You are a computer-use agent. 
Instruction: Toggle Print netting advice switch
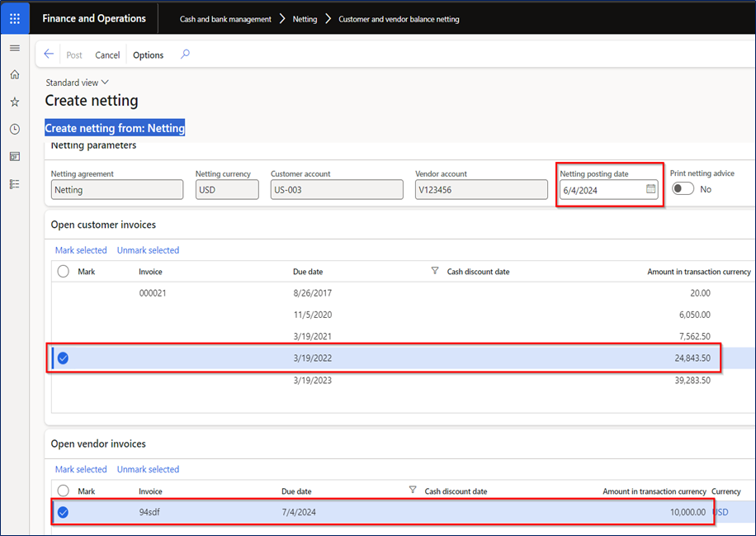coord(683,188)
